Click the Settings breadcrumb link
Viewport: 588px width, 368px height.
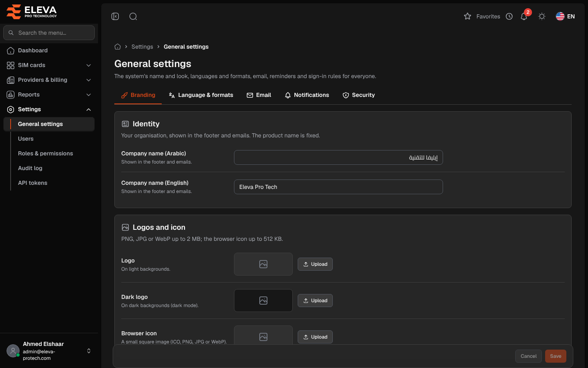click(142, 47)
